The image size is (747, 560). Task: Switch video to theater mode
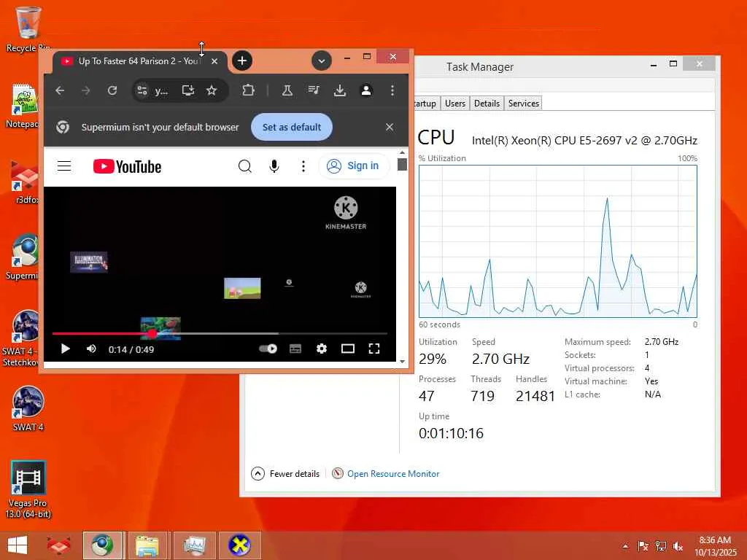[x=348, y=349]
